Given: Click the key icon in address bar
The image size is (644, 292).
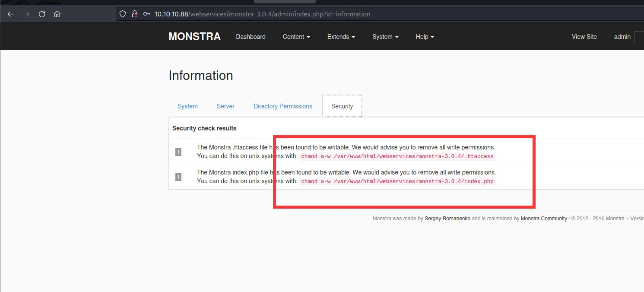Looking at the screenshot, I should click(x=147, y=14).
